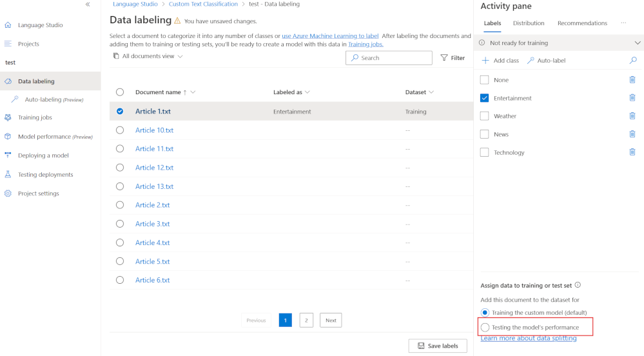Open Training jobs in the sidebar
Screen dimensions: 644x356
(x=35, y=117)
